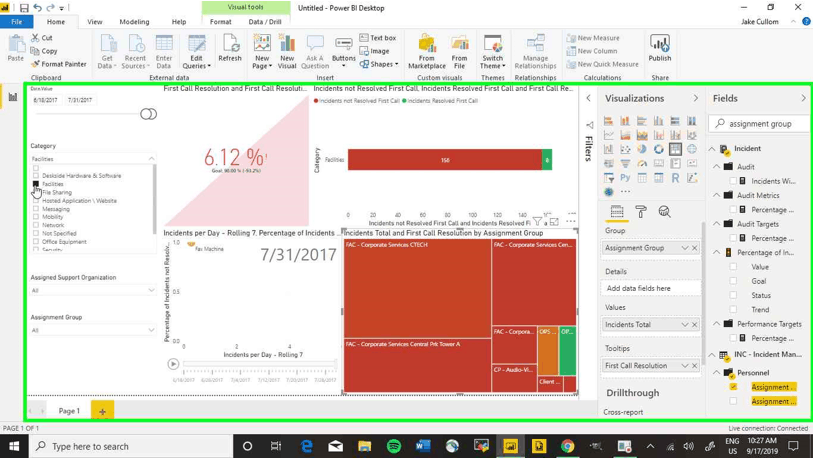
Task: Import more visuals via ellipsis icon
Action: coord(625,192)
